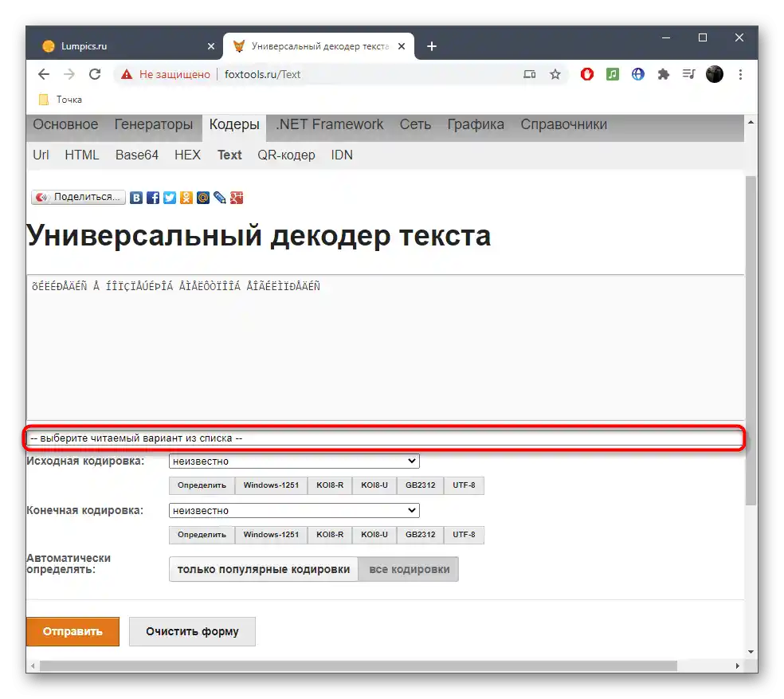Set source encoding to Windows-1251
Image resolution: width=784 pixels, height=699 pixels.
point(271,485)
